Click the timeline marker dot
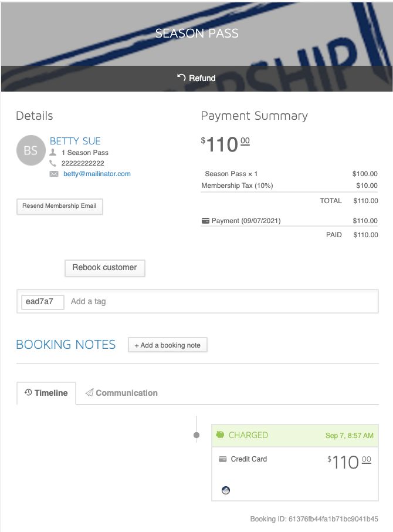This screenshot has height=532, width=393. pyautogui.click(x=196, y=435)
